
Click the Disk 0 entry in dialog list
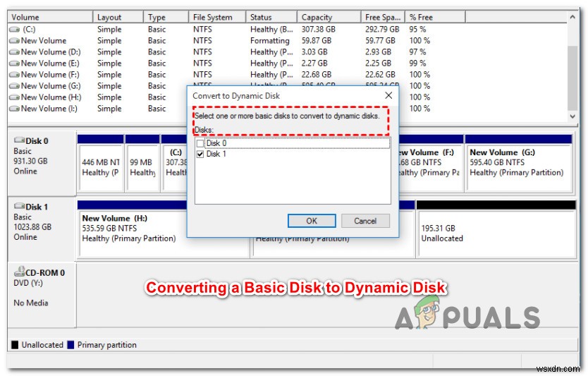point(216,143)
